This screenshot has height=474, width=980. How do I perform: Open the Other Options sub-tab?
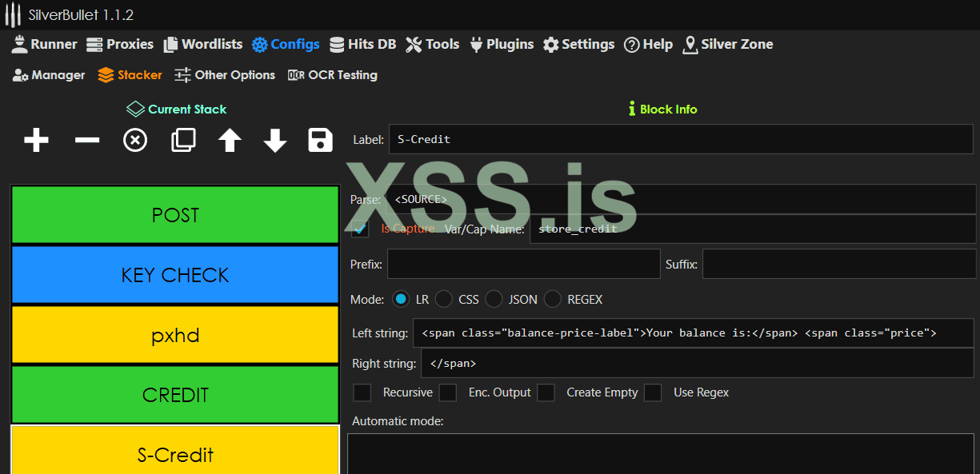225,75
